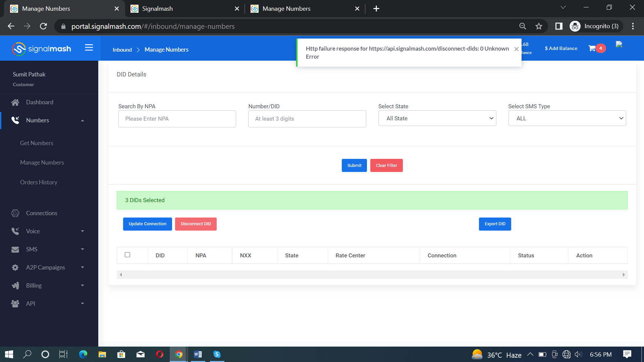644x362 pixels.
Task: Focus the Number/DID input field
Action: 307,119
